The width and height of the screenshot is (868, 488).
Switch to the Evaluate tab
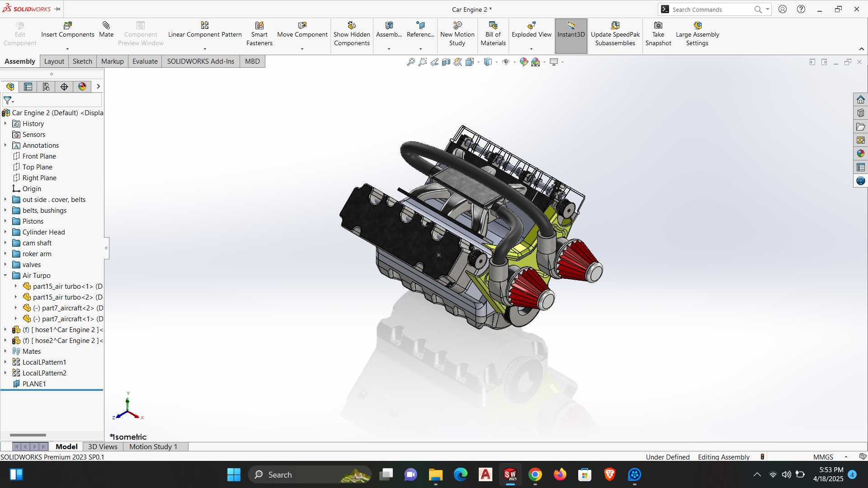(x=145, y=61)
